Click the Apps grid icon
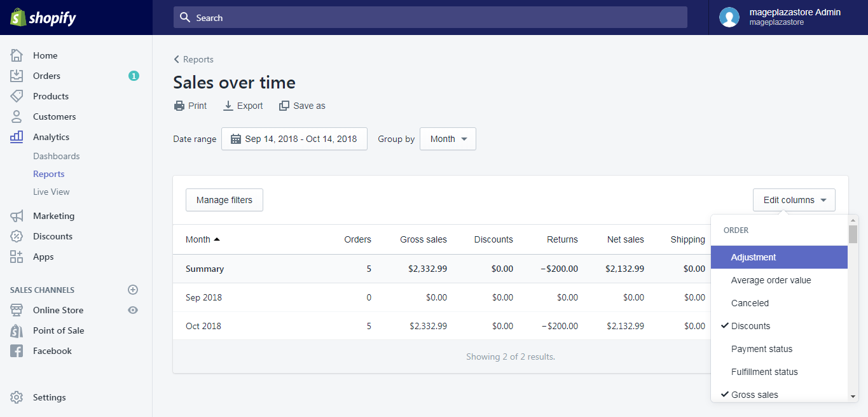Image resolution: width=868 pixels, height=417 pixels. click(x=17, y=257)
